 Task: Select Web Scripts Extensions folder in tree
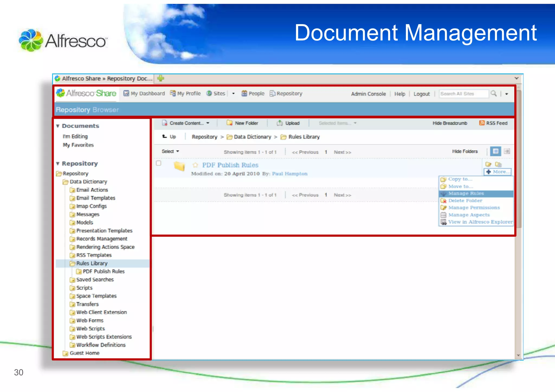tap(101, 337)
